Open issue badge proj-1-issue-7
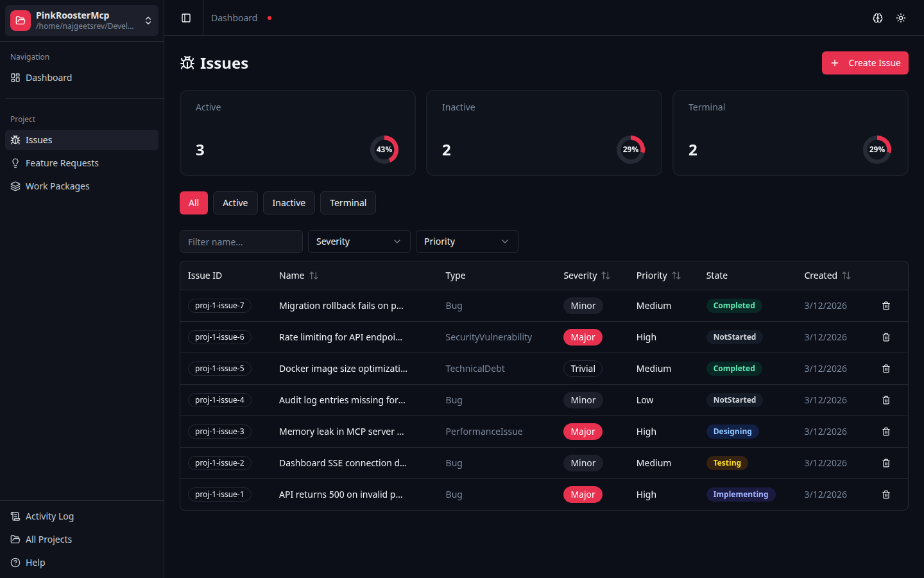The width and height of the screenshot is (924, 578). pos(219,306)
